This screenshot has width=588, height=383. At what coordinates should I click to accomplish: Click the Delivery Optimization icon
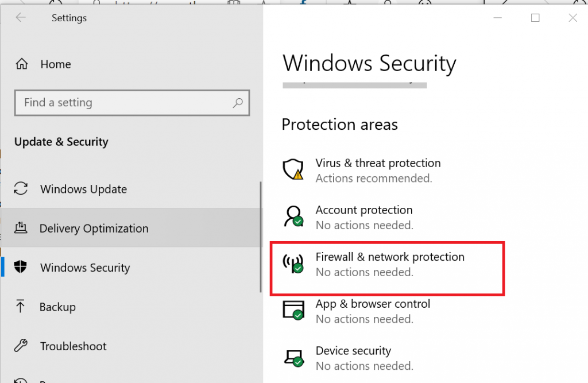tap(21, 228)
